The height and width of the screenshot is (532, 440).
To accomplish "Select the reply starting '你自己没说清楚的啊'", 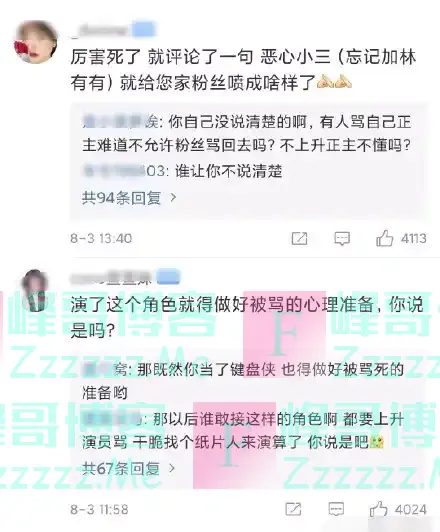I will point(247,133).
